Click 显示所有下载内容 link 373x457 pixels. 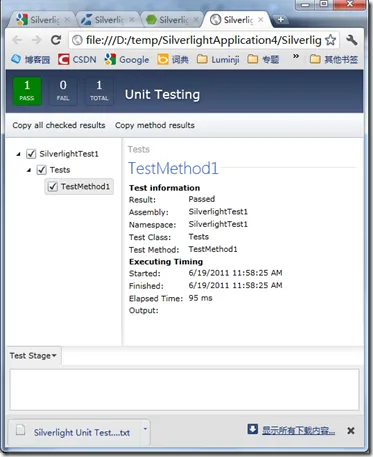click(299, 430)
